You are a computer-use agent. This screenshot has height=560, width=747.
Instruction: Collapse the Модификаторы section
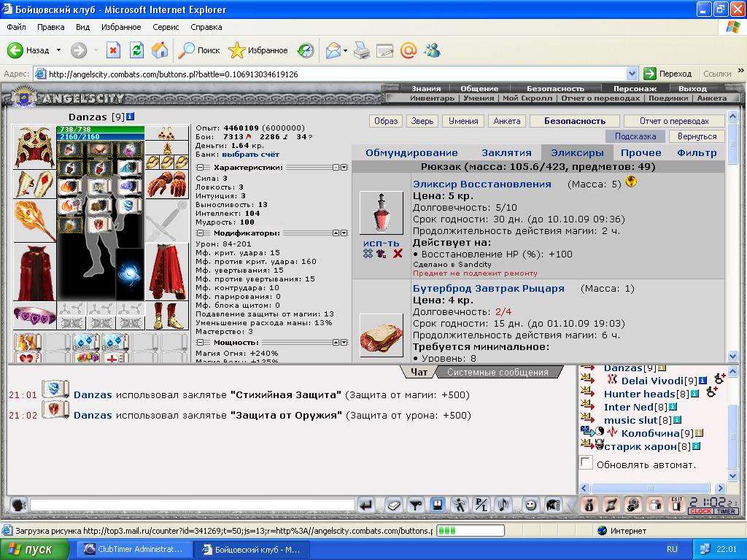[x=200, y=233]
